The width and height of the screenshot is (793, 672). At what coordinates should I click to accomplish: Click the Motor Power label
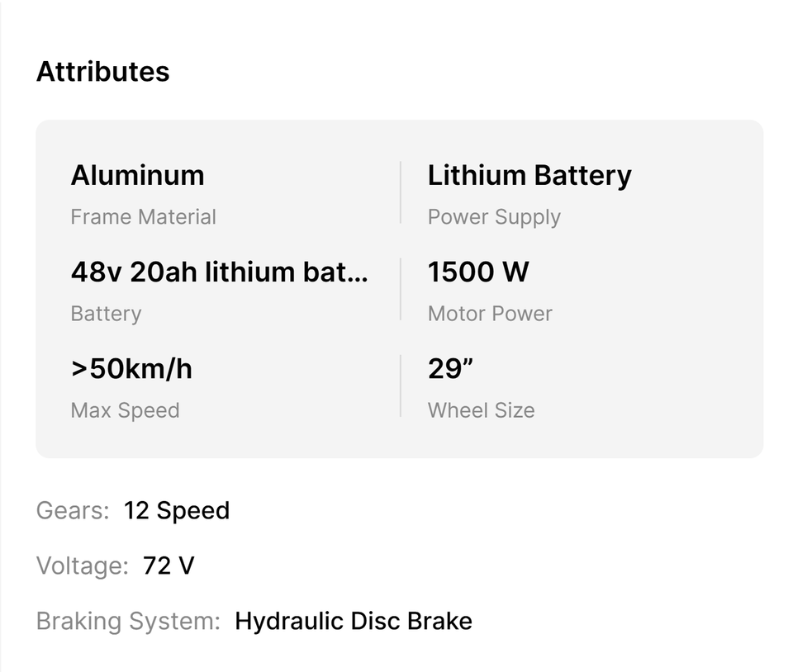490,314
